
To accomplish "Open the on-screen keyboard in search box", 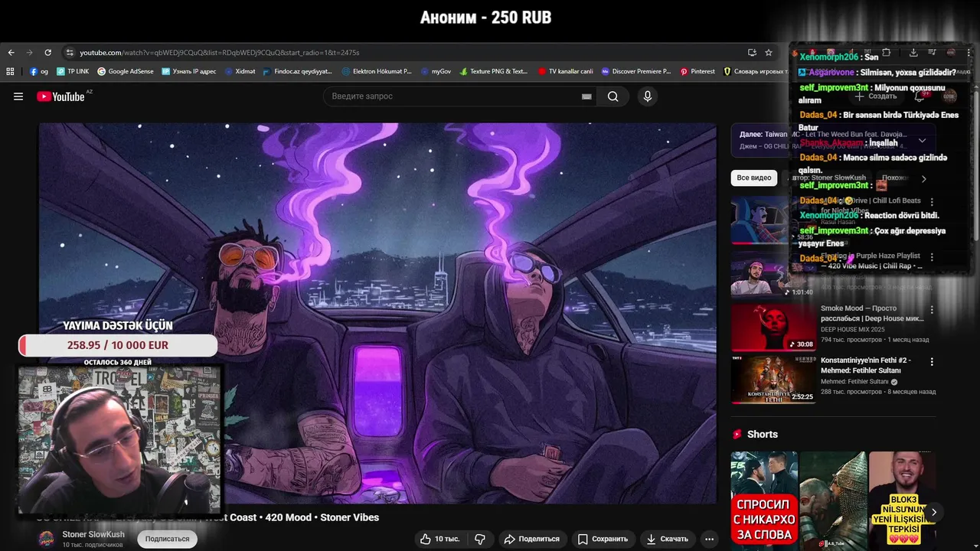I will (x=586, y=96).
